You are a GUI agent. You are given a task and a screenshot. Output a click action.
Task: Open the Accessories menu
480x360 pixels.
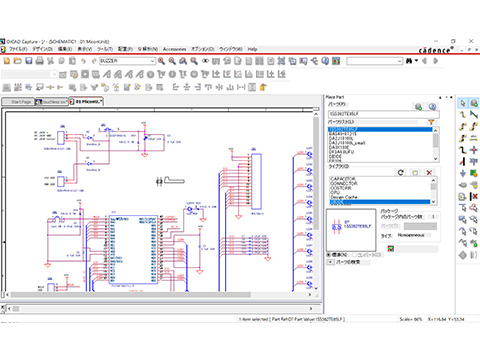[174, 49]
